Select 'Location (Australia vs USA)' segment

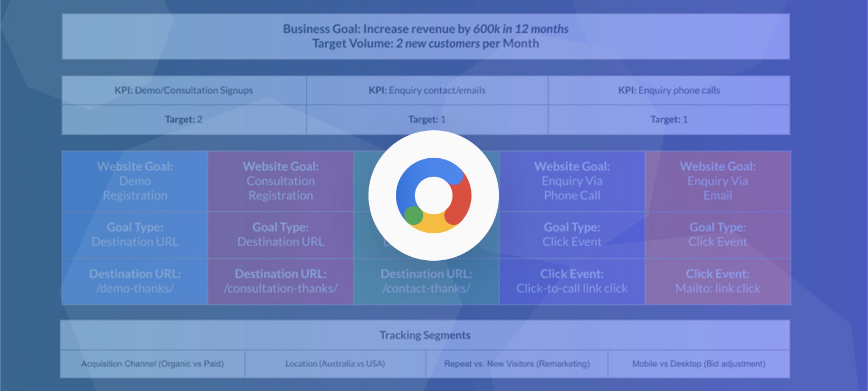click(x=335, y=364)
